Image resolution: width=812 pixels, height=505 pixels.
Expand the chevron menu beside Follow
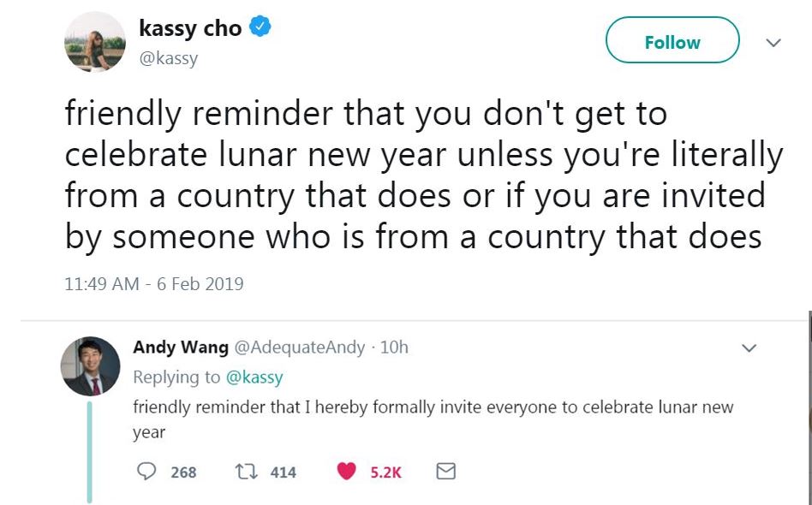coord(773,43)
